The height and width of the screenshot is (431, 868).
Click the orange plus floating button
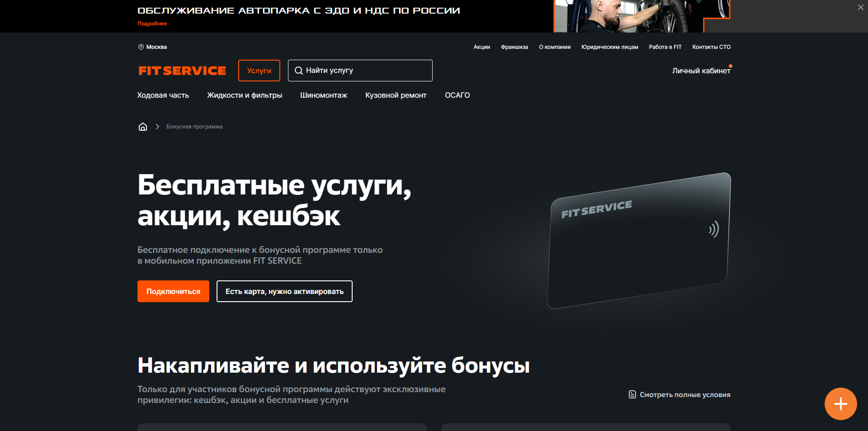[x=841, y=404]
